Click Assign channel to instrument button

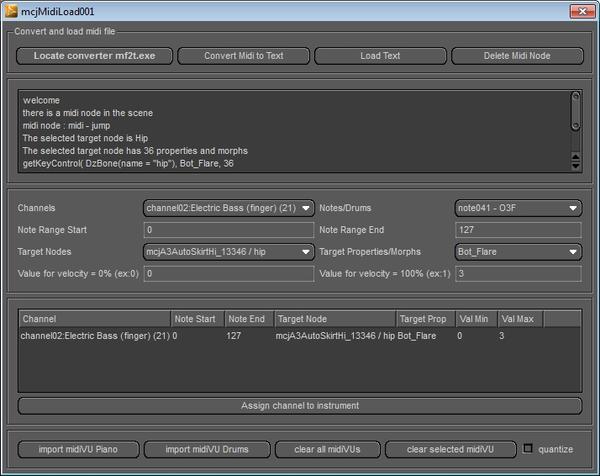[300, 406]
